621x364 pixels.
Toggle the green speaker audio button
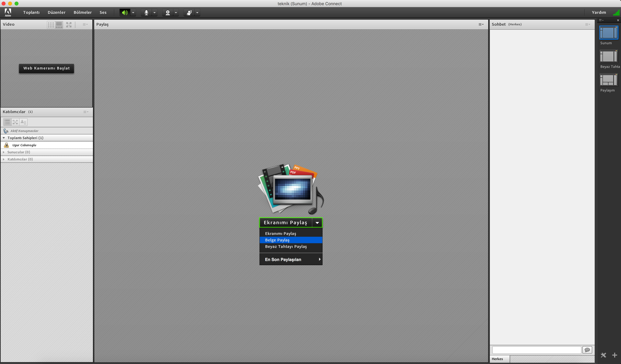(x=125, y=13)
